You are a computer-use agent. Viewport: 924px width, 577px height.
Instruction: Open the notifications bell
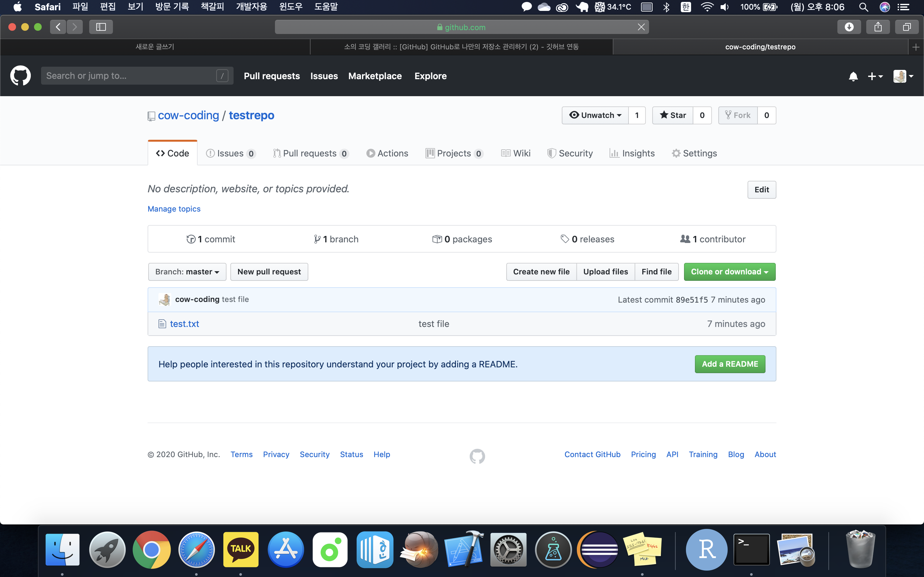pos(853,76)
